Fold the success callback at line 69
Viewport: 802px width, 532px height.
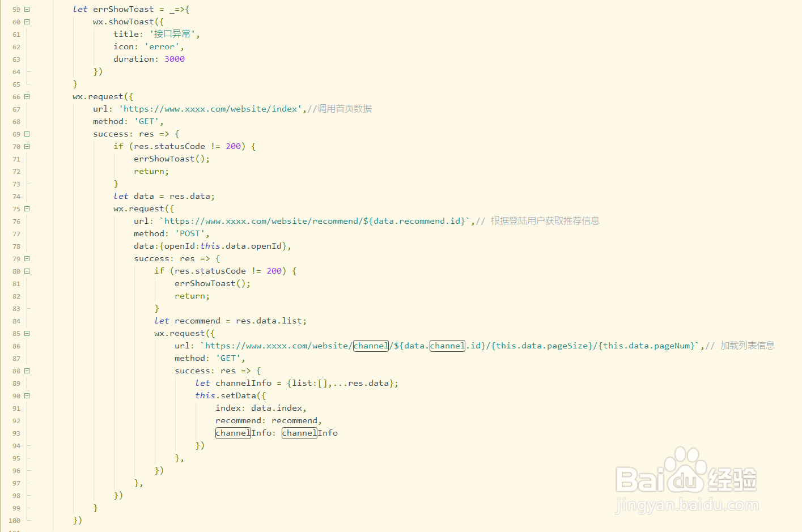pyautogui.click(x=27, y=134)
